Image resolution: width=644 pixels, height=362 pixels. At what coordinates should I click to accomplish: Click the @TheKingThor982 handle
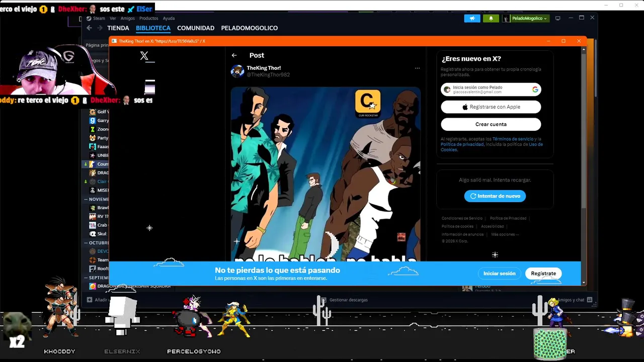pyautogui.click(x=268, y=75)
